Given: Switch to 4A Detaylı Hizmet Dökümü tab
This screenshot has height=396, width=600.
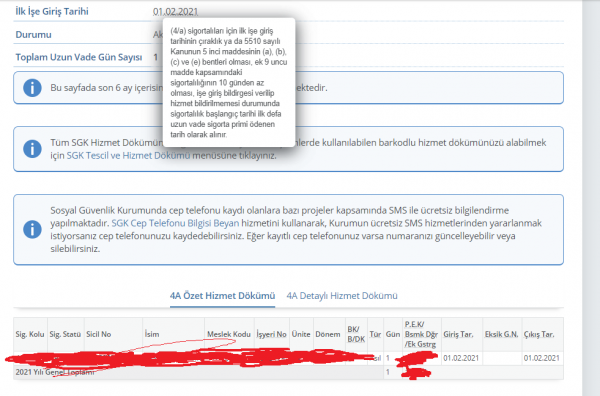Looking at the screenshot, I should 342,296.
